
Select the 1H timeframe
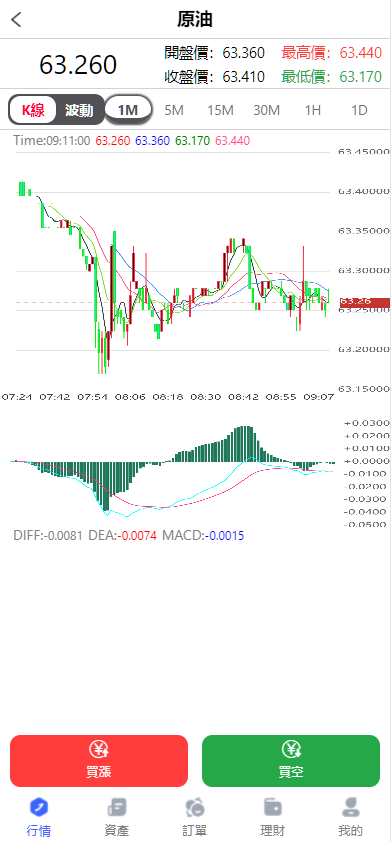pyautogui.click(x=313, y=111)
